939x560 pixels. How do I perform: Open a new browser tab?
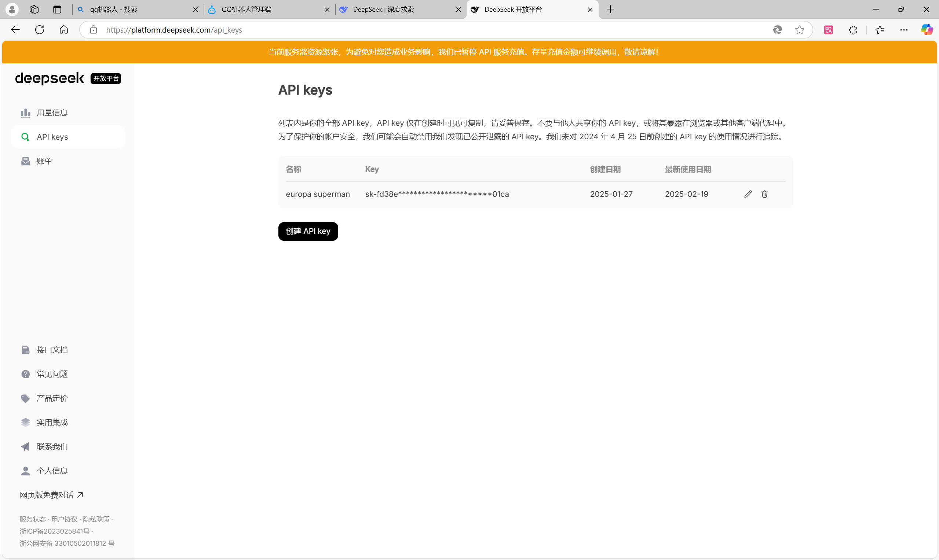(x=610, y=10)
